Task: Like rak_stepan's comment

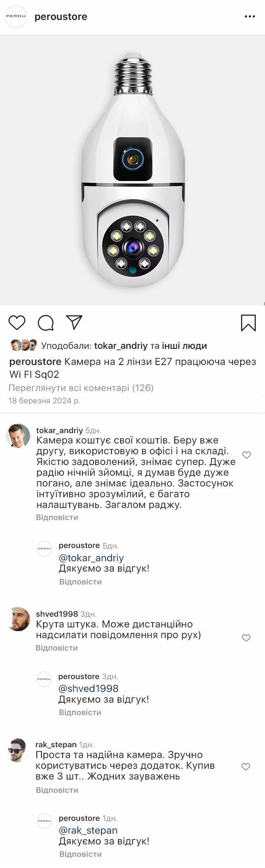Action: click(246, 767)
